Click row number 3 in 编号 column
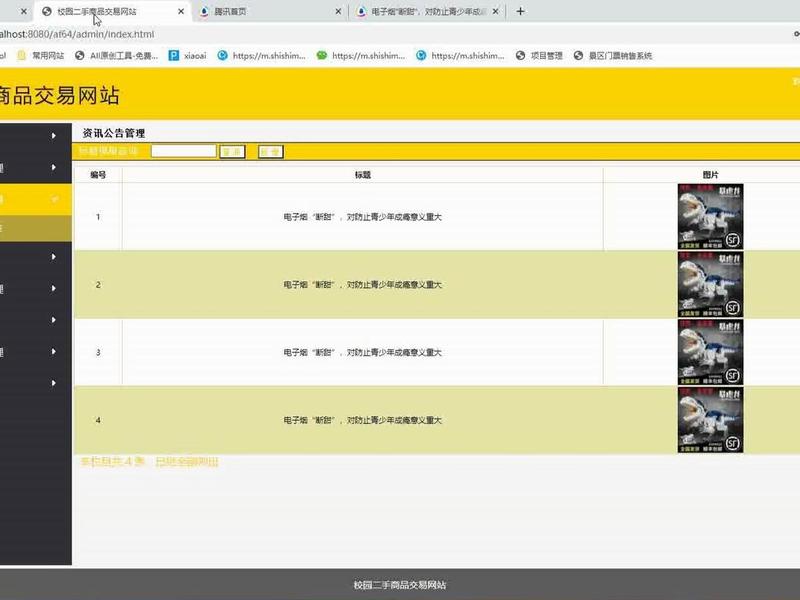Viewport: 800px width, 600px height. pyautogui.click(x=98, y=353)
